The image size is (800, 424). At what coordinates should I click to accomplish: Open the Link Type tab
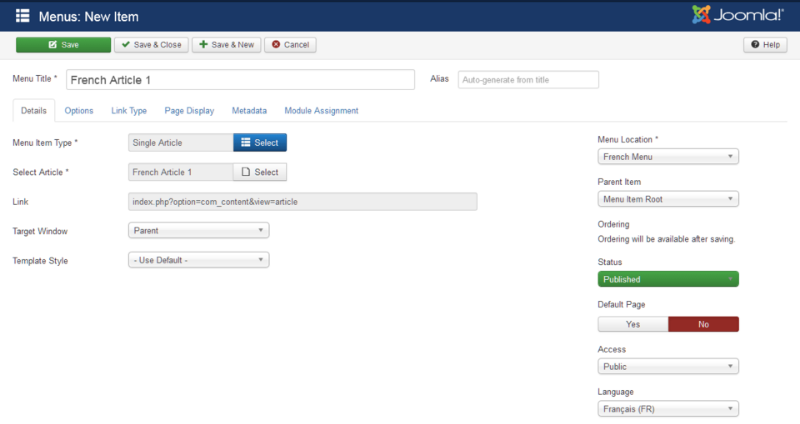point(129,111)
